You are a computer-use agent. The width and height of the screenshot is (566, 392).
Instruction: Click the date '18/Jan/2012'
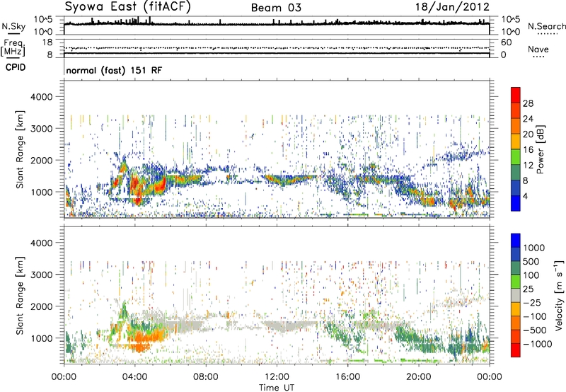click(452, 7)
